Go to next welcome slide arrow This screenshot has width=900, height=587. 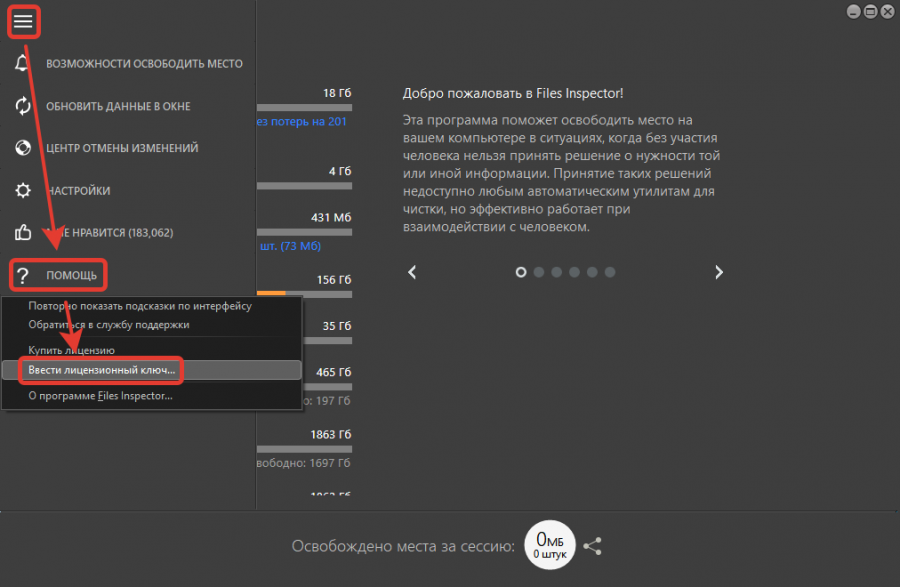point(719,272)
